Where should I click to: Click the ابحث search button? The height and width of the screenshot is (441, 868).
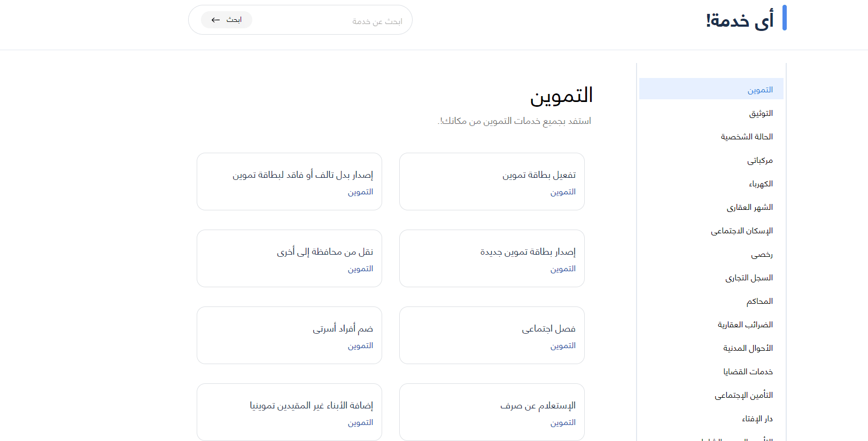[x=227, y=20]
